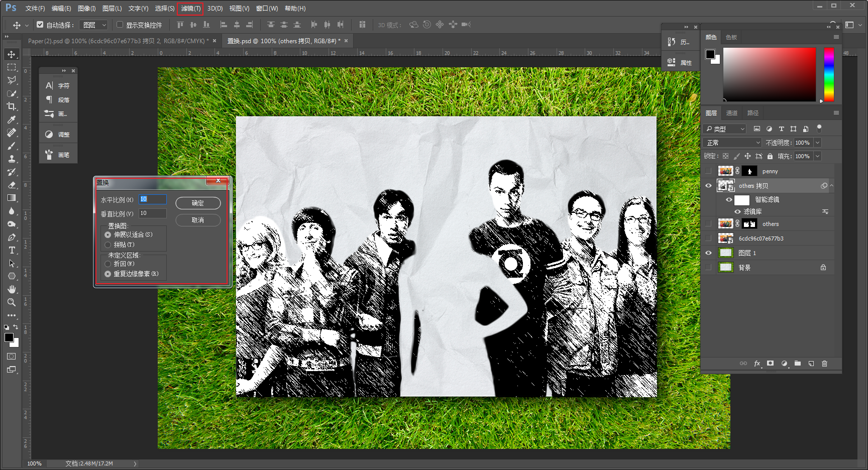Open the 属性 panel button
The image size is (868, 470).
point(680,63)
